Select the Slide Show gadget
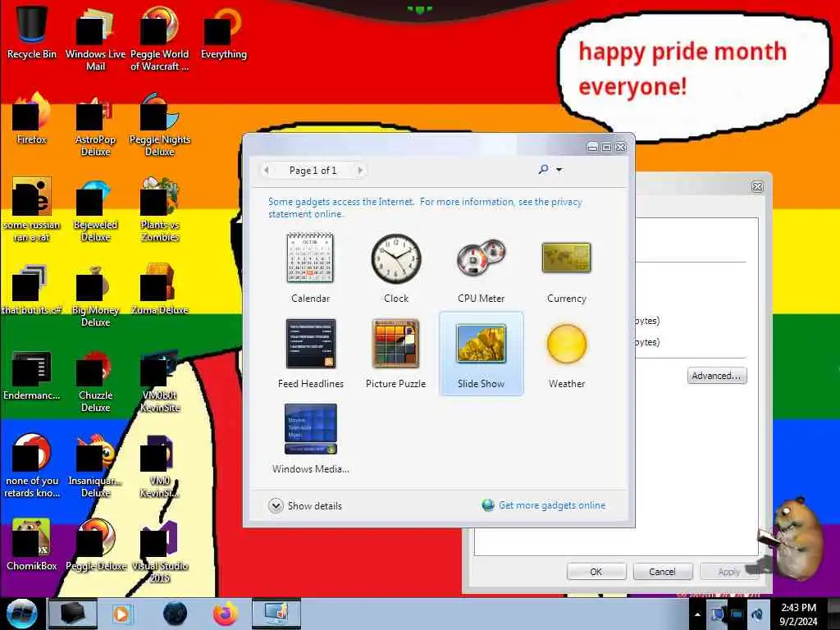The width and height of the screenshot is (840, 630). pyautogui.click(x=481, y=354)
